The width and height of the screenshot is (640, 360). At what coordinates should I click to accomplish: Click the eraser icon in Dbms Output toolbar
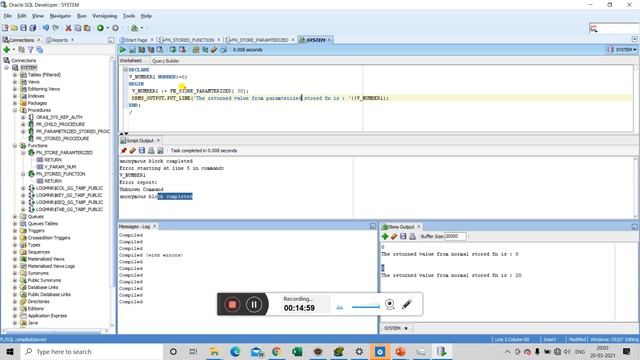394,236
